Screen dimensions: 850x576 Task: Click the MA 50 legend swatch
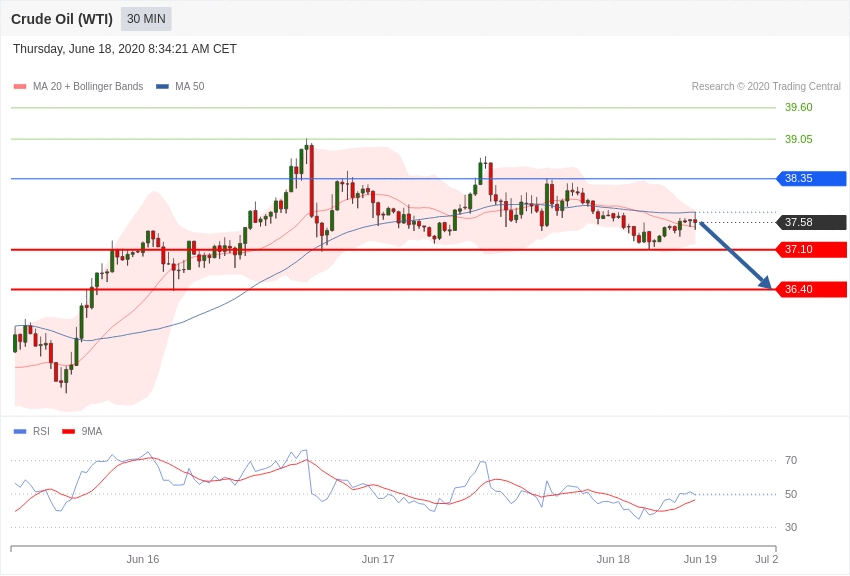coord(162,86)
